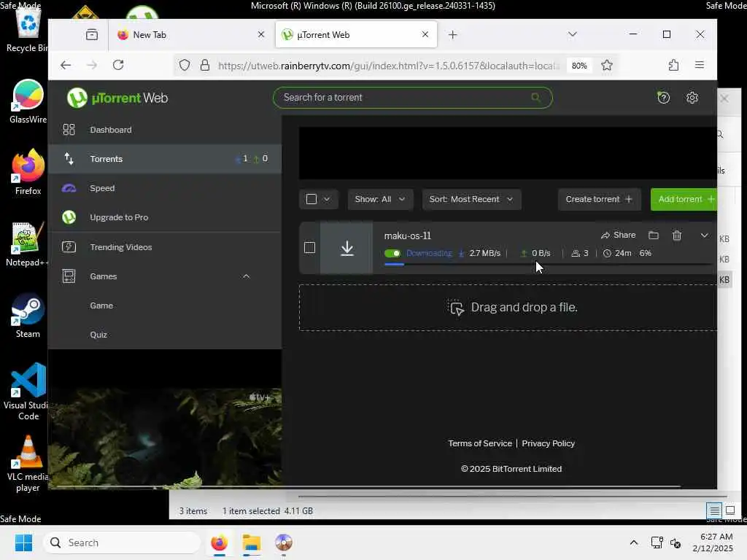This screenshot has height=560, width=747.
Task: Go back with the browser back arrow
Action: 66,65
